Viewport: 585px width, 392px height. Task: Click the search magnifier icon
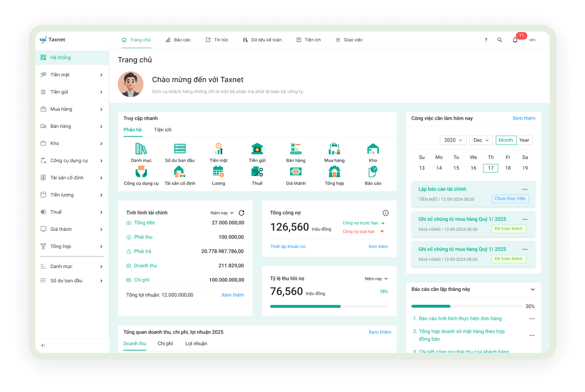500,40
